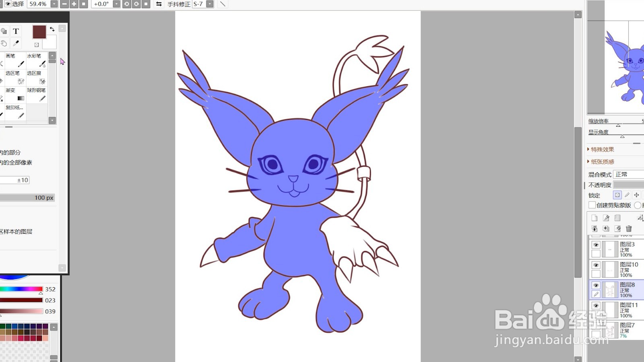Reset the zoom level
This screenshot has height=362, width=644.
(x=84, y=4)
